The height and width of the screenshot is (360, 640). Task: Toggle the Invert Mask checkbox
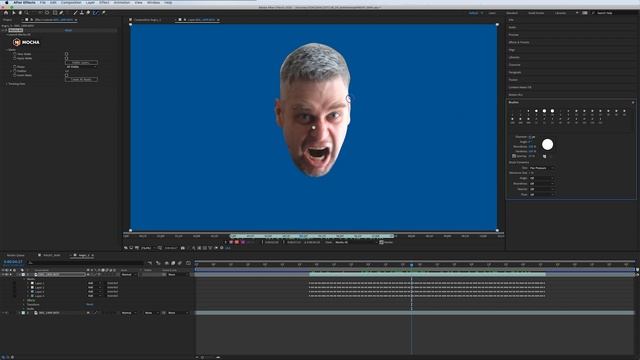click(x=67, y=75)
